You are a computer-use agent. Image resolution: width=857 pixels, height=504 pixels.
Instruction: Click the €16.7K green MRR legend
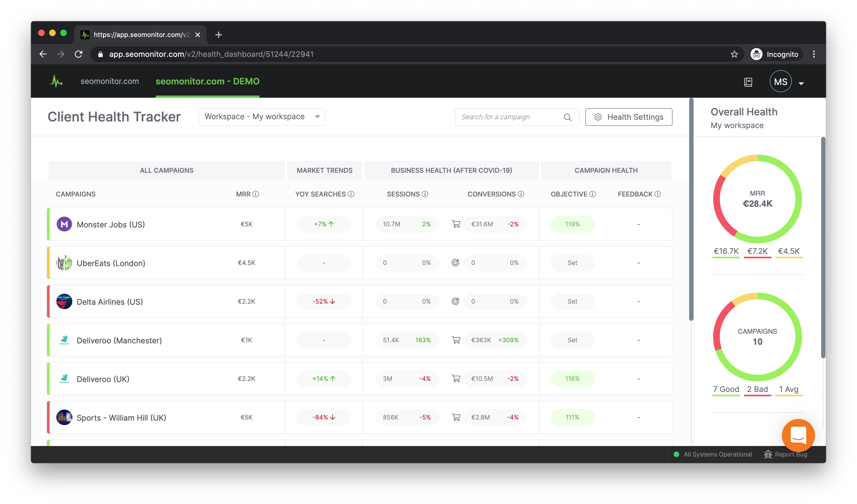pos(726,252)
